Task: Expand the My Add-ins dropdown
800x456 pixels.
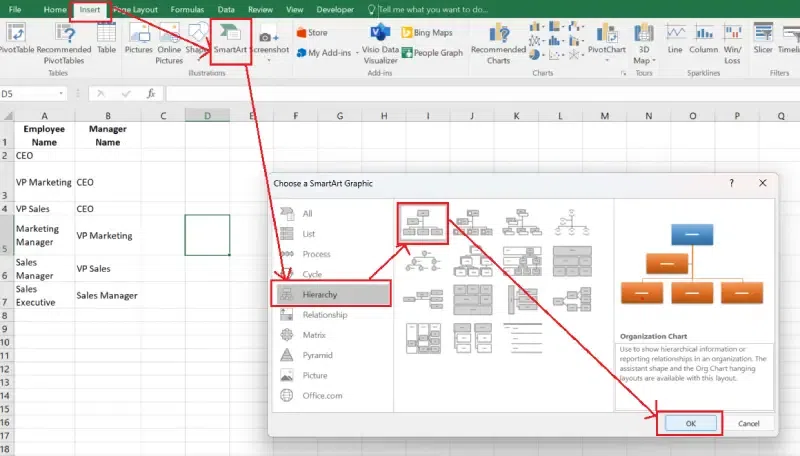Action: [357, 53]
